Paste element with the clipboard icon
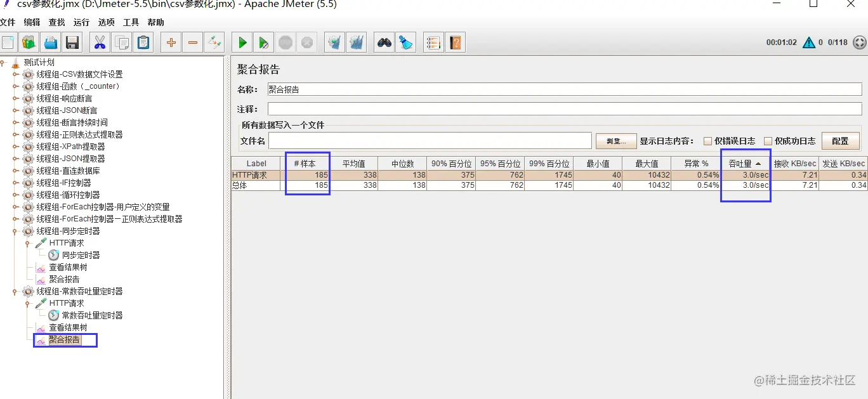Screen dimensions: 868x399 (x=143, y=43)
